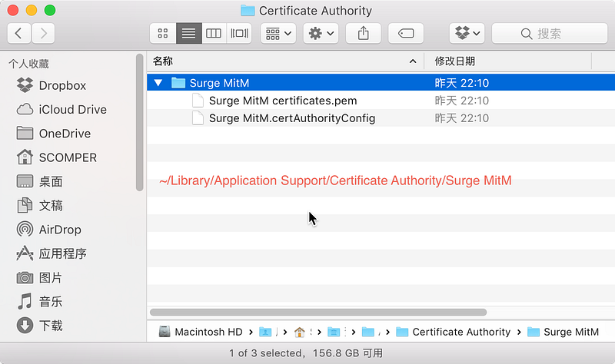Open 图片 (Pictures) in the sidebar
615x364 pixels.
(39, 277)
